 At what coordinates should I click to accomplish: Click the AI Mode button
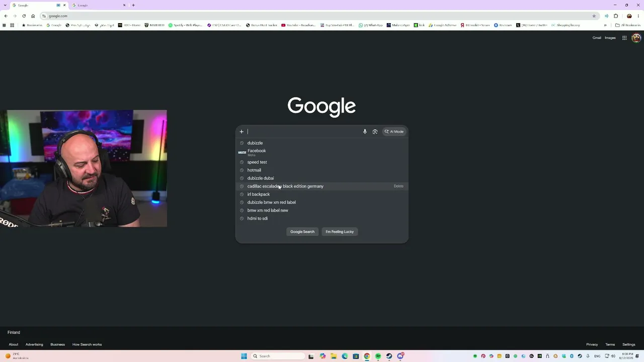pos(394,132)
